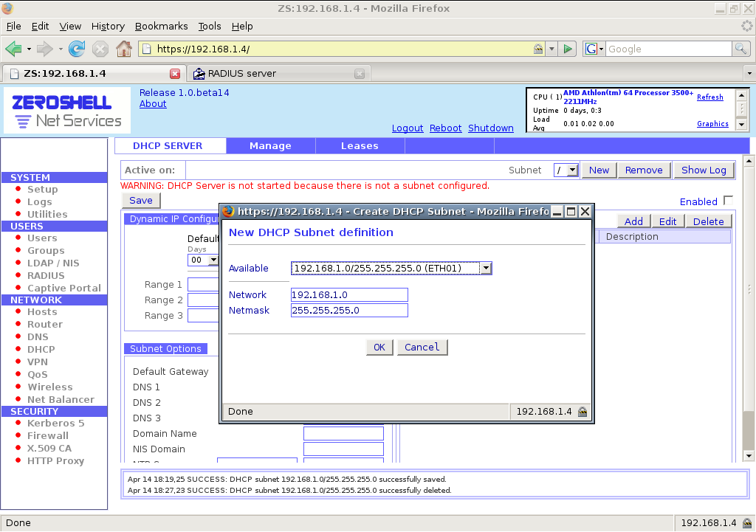
Task: Open Captive Portal in the USERS sidebar
Action: [x=64, y=289]
